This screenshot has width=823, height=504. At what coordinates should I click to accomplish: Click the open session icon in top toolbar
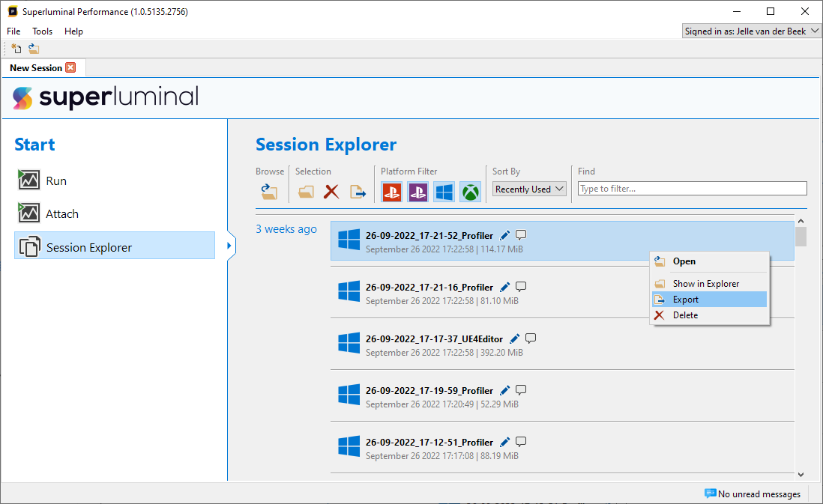point(34,49)
